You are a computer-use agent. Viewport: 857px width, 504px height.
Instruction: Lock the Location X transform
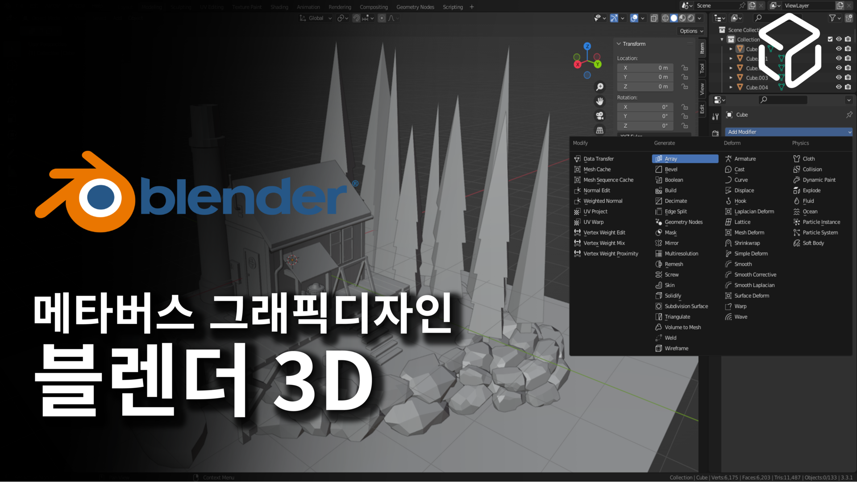[x=685, y=68]
